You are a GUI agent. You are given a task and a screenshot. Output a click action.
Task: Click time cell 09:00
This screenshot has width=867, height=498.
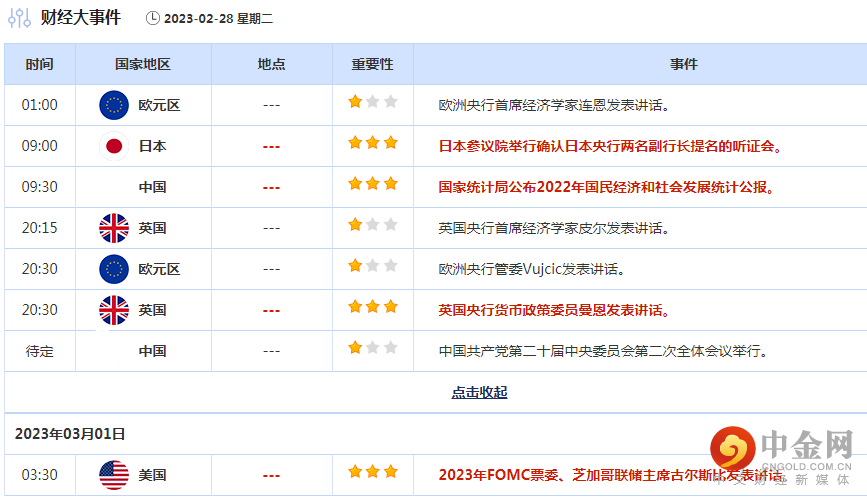click(x=39, y=146)
